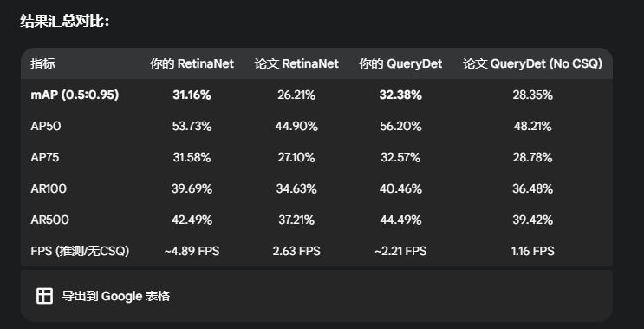
Task: Click the FPS (推测/无CSQ) row label
Action: 80,251
